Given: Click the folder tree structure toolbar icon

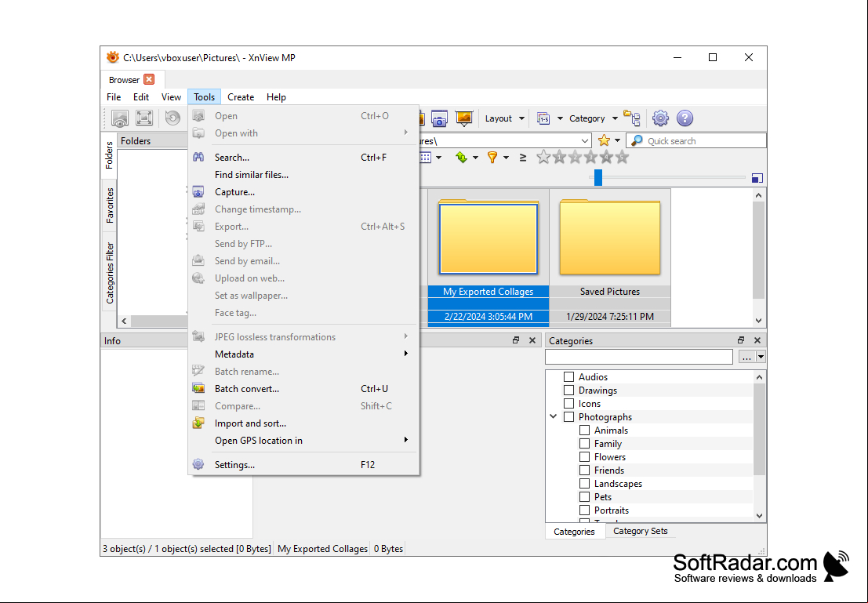Looking at the screenshot, I should tap(632, 118).
